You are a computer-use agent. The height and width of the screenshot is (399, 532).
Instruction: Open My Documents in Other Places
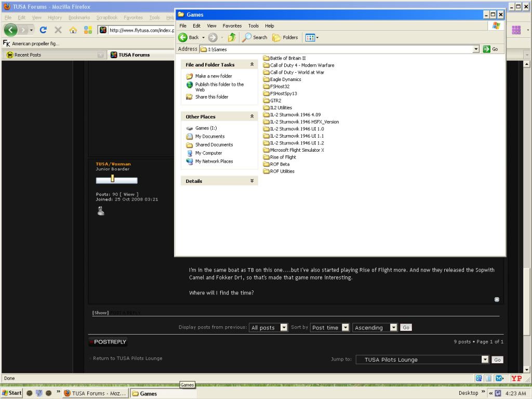210,137
